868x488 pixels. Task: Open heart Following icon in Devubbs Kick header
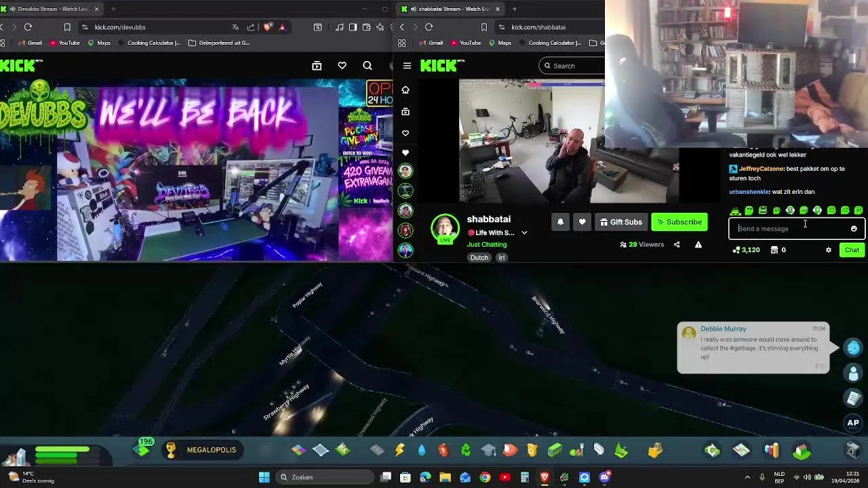pyautogui.click(x=342, y=66)
